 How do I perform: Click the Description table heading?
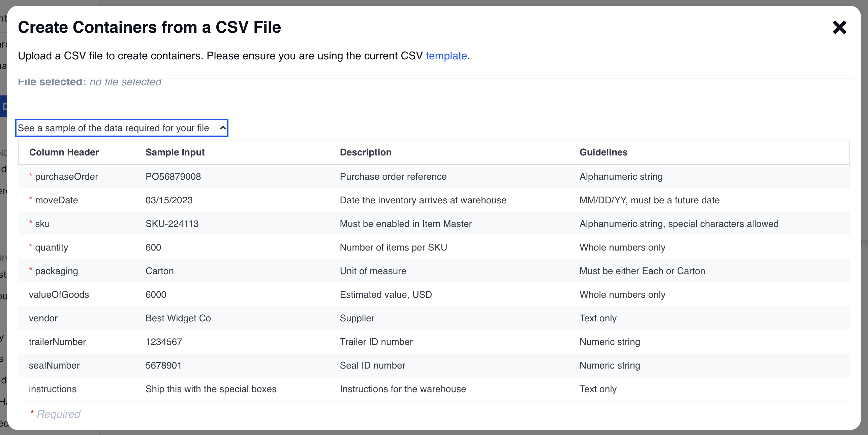[x=366, y=152]
